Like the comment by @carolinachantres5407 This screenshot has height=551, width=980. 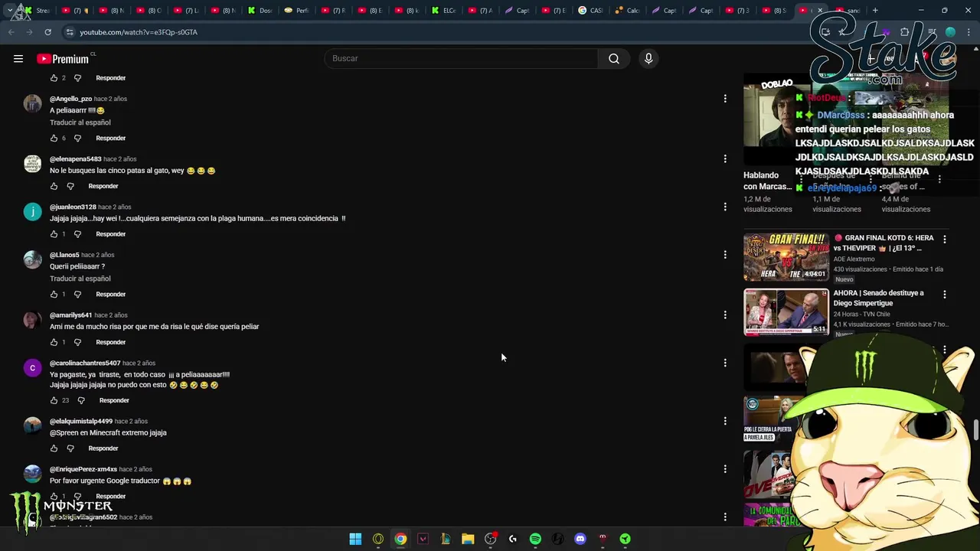[x=54, y=400]
